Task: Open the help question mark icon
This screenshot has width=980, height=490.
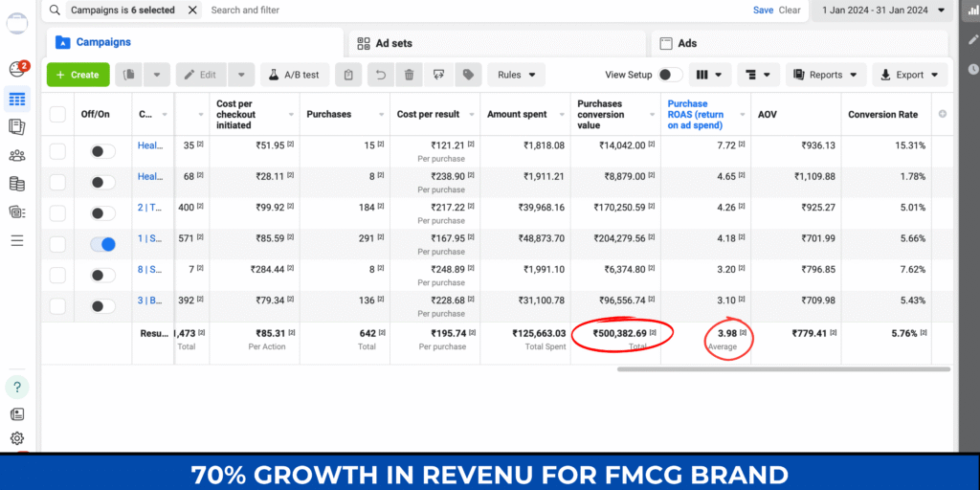Action: [16, 387]
